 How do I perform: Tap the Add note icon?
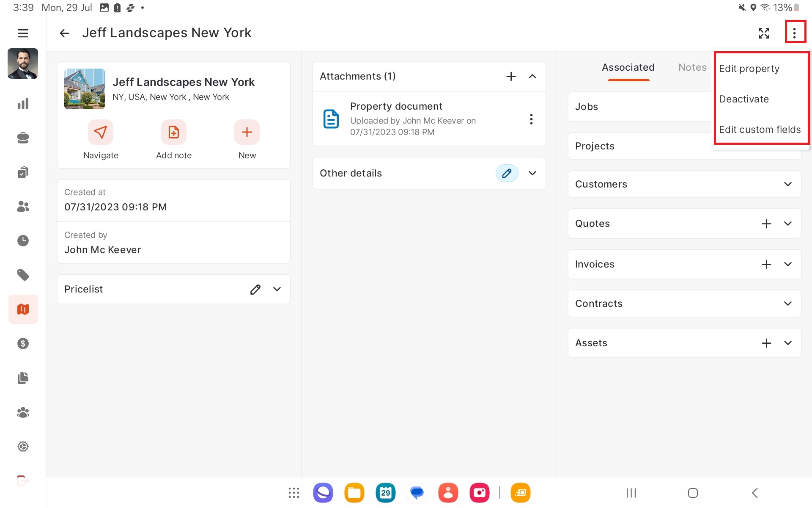pos(173,132)
